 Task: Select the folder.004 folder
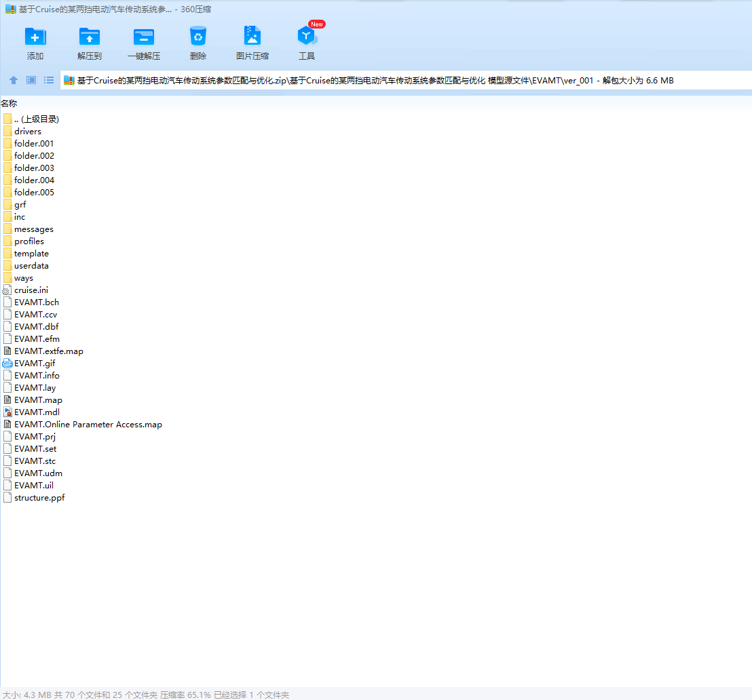coord(29,180)
